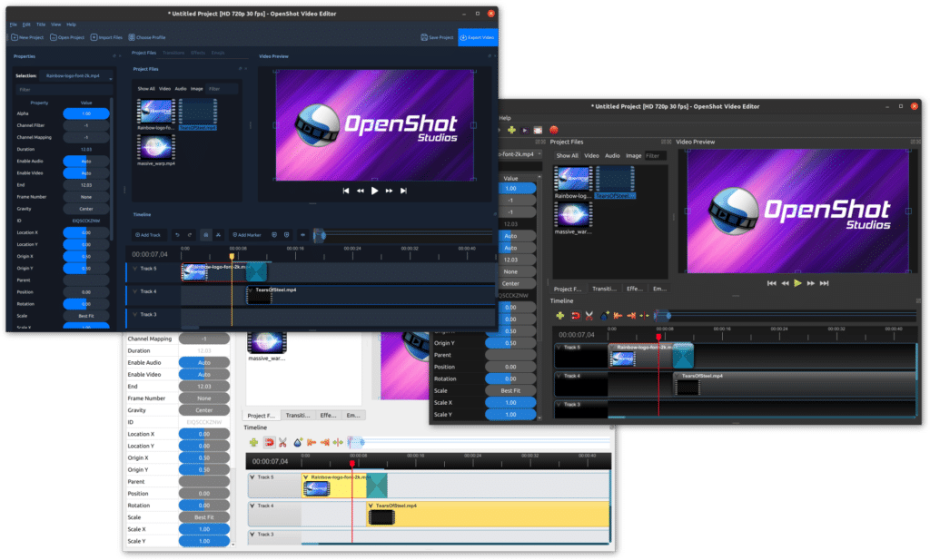
Task: Toggle razor scissors icon in light timeline
Action: pyautogui.click(x=283, y=443)
